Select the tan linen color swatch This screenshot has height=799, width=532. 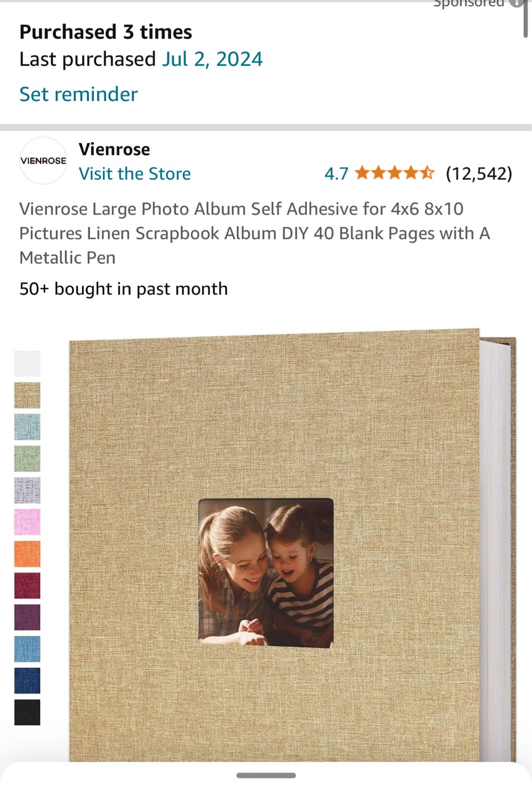(x=27, y=395)
